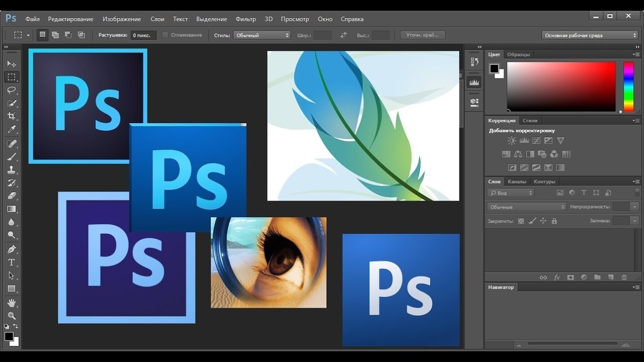Add a Curves adjustment
The image size is (644, 362).
[536, 141]
